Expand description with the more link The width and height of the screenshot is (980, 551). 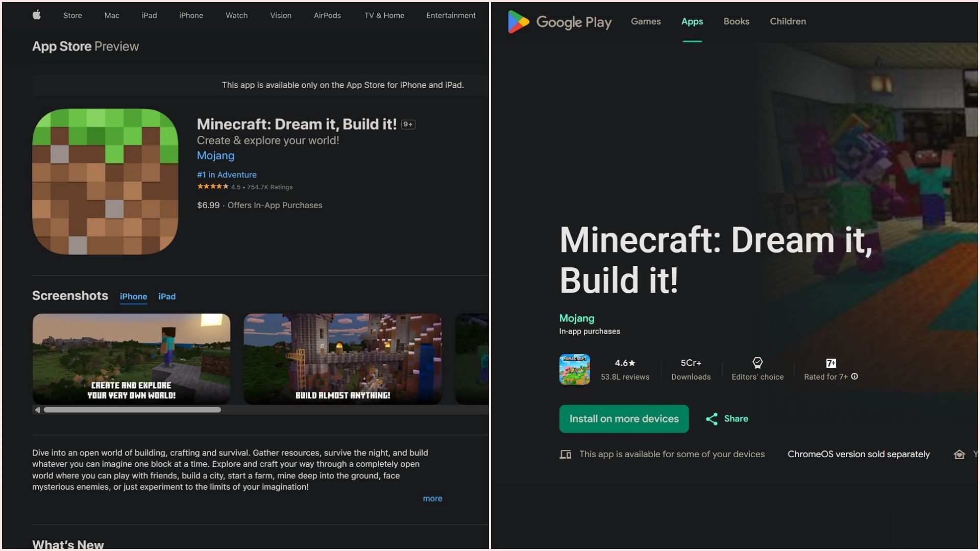(x=432, y=498)
